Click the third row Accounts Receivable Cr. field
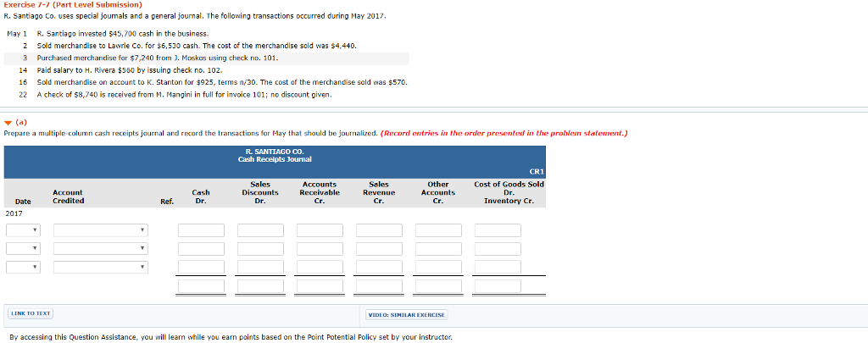The height and width of the screenshot is (343, 868). [320, 267]
